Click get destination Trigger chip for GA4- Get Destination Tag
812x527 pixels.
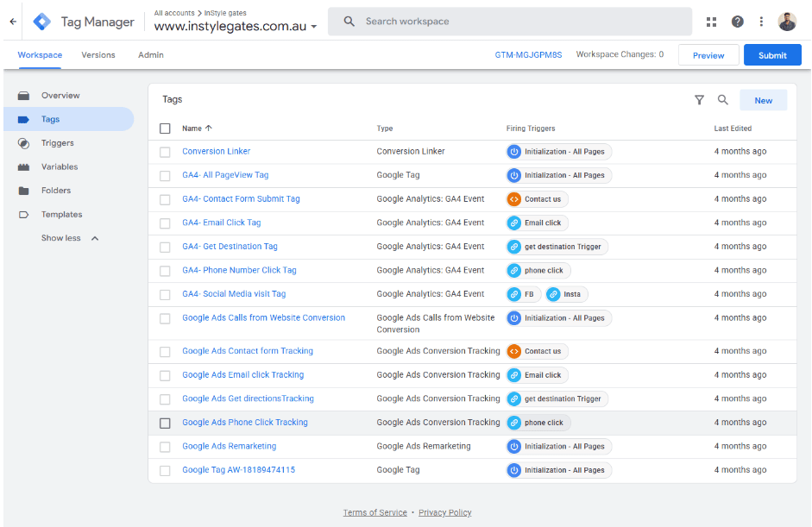tap(557, 247)
